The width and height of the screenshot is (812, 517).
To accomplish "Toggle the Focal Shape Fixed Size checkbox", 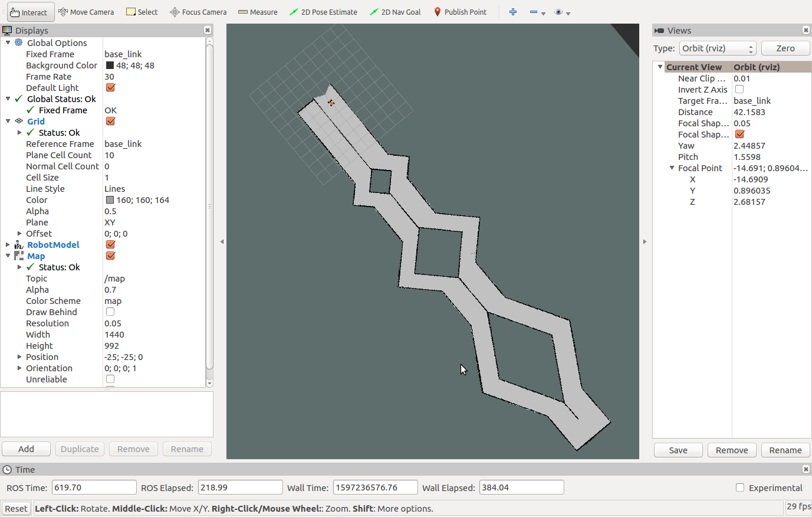I will pyautogui.click(x=739, y=134).
